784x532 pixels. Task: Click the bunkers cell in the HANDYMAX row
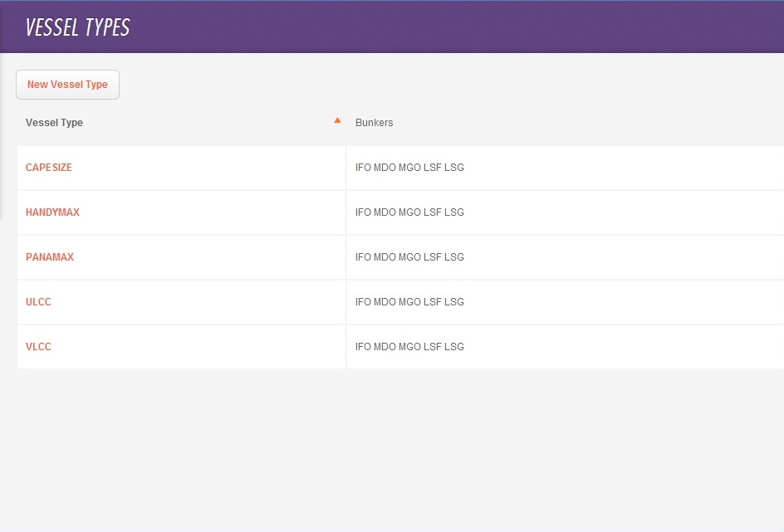[409, 212]
